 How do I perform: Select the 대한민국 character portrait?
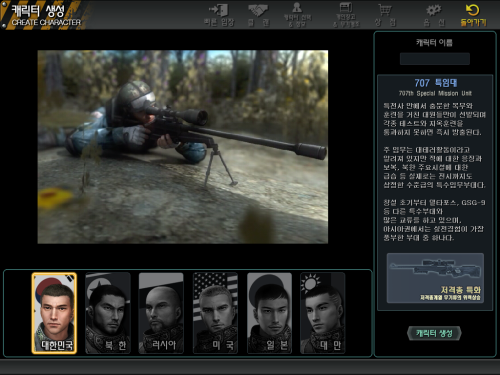pyautogui.click(x=54, y=313)
